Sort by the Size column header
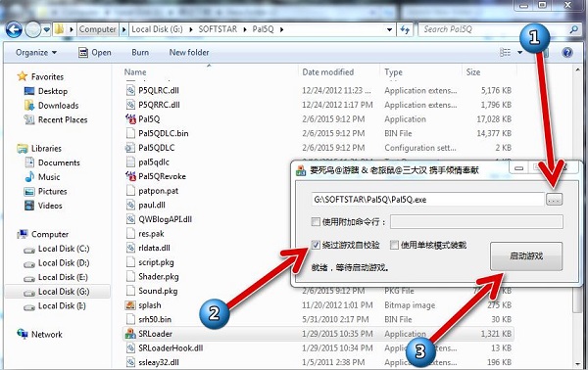Image resolution: width=588 pixels, height=370 pixels. [473, 71]
